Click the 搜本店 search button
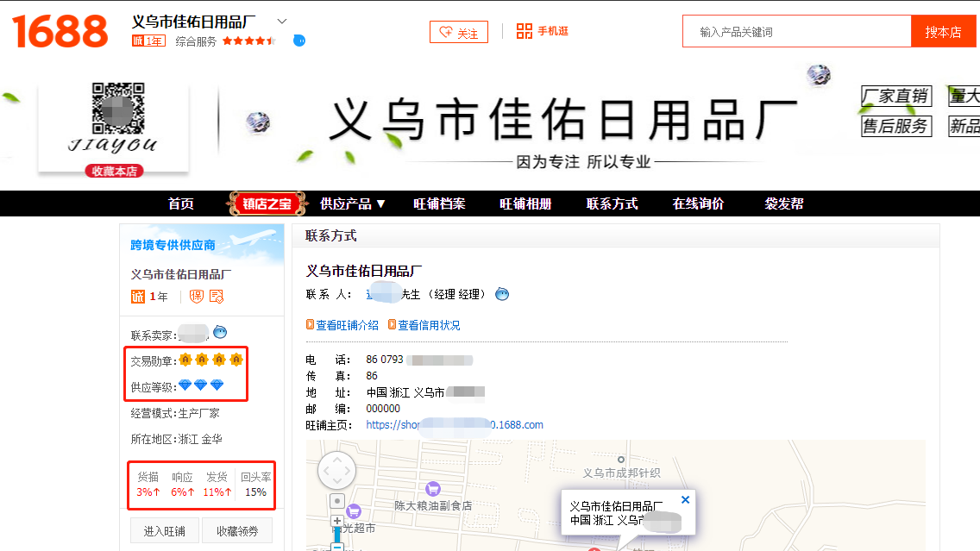980x551 pixels. point(943,31)
